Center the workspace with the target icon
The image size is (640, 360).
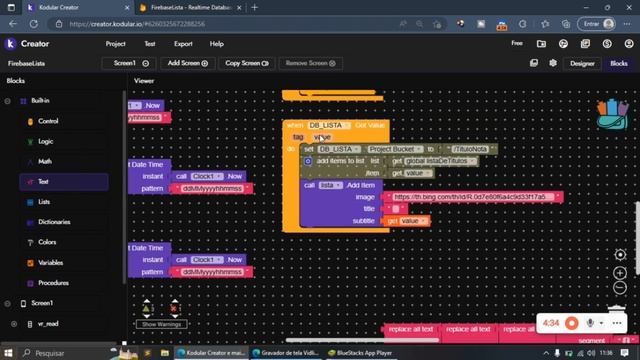(620, 255)
